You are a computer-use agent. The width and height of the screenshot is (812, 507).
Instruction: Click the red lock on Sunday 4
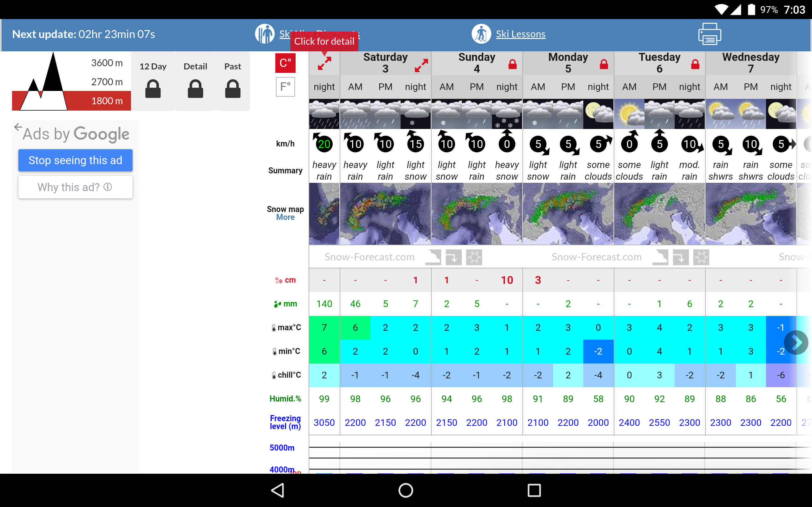pos(512,64)
